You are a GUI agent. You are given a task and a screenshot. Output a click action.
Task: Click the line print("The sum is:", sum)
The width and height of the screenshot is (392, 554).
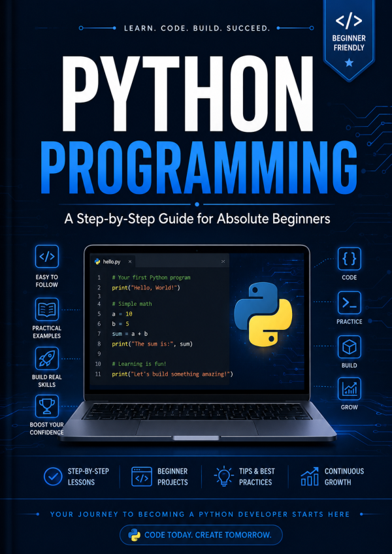152,344
